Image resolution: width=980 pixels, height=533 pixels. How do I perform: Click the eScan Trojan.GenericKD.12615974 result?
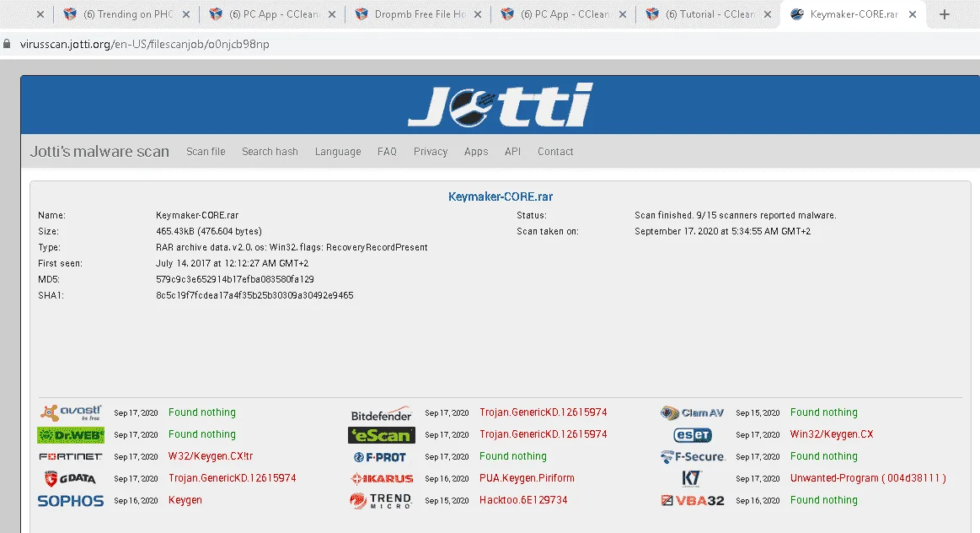click(x=544, y=434)
